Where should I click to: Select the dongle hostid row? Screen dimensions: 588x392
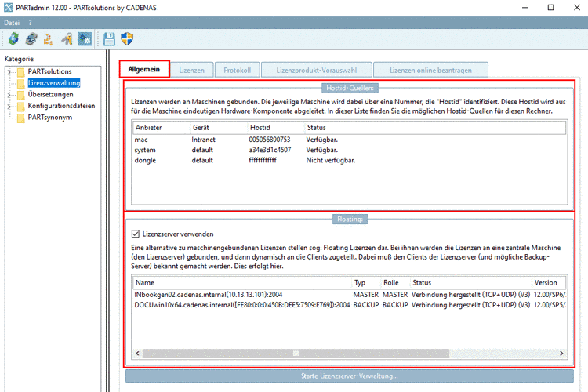tap(349, 160)
